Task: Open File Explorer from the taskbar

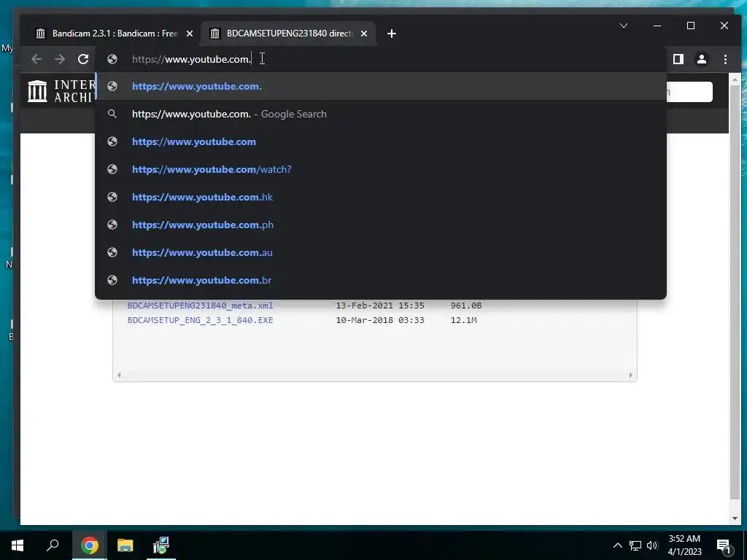Action: 125,545
